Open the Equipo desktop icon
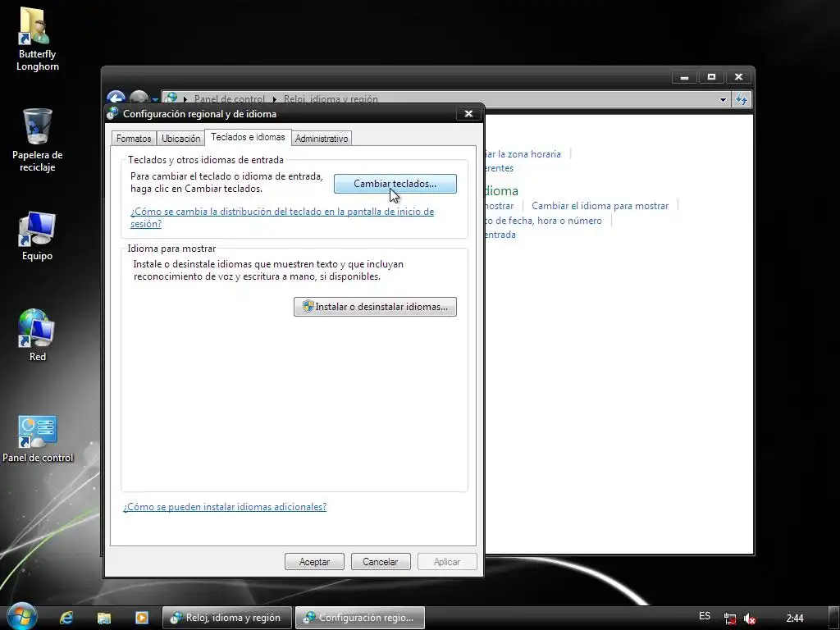Image resolution: width=840 pixels, height=630 pixels. (x=37, y=235)
